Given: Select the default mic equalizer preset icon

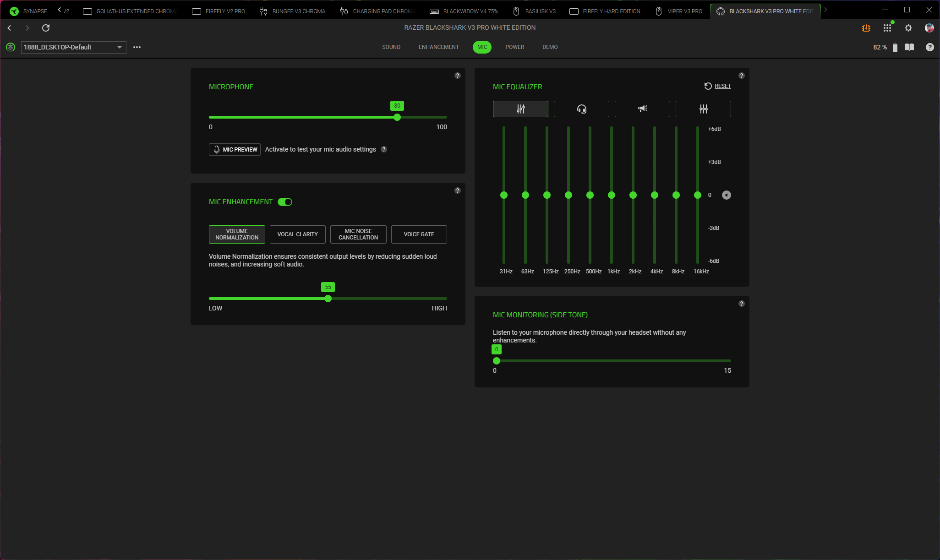Looking at the screenshot, I should click(520, 109).
